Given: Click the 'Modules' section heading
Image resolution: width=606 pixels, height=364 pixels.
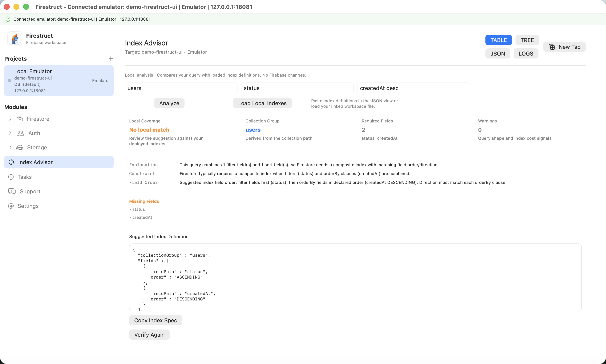Looking at the screenshot, I should pos(16,107).
